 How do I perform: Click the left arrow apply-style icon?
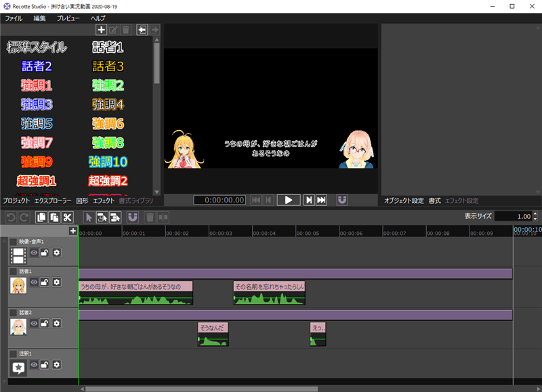tap(142, 30)
